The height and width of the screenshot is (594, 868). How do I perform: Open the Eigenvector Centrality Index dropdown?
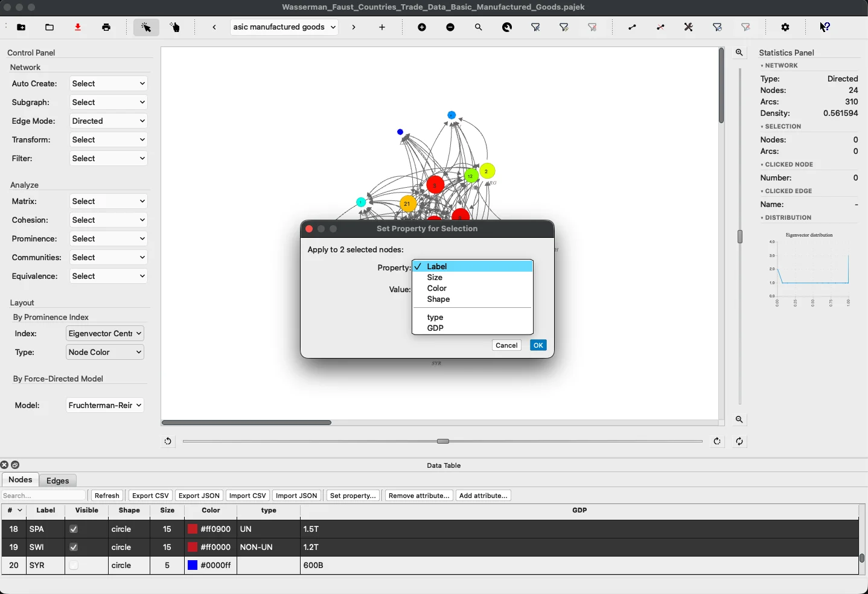click(105, 334)
